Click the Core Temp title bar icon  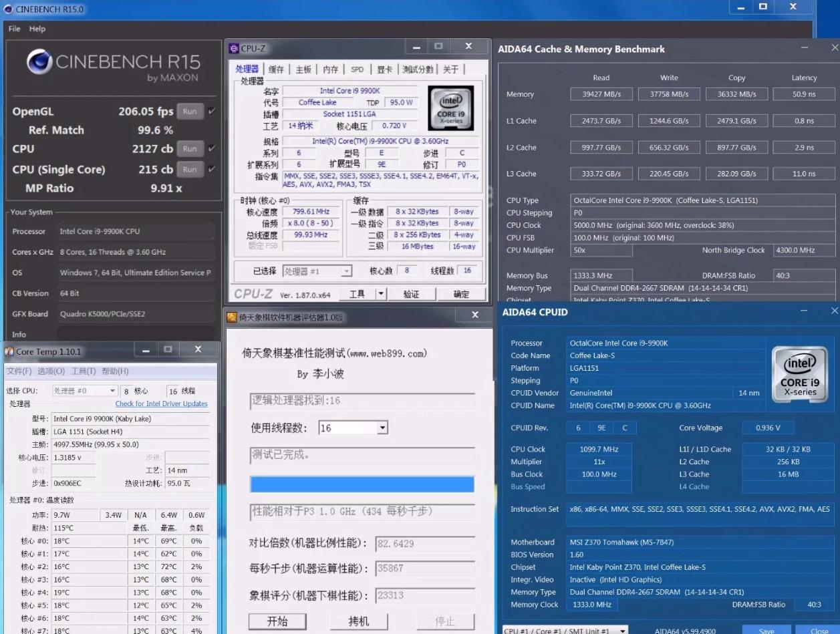point(9,351)
